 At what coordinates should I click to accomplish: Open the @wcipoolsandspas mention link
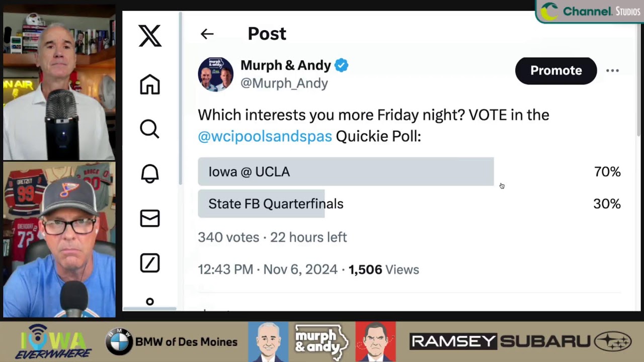point(265,136)
